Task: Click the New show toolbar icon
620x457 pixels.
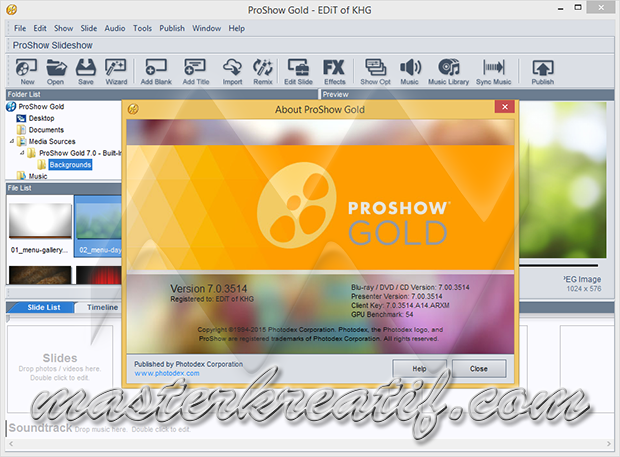Action: click(26, 72)
